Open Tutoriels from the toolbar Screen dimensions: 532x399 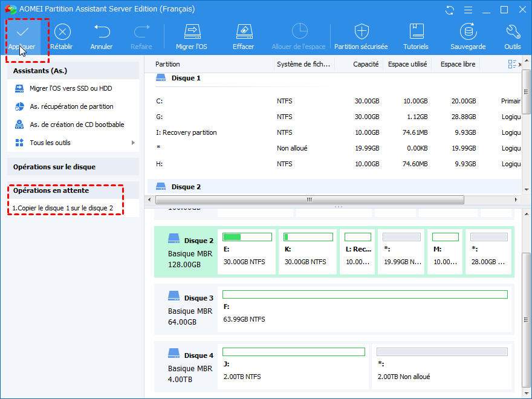[416, 37]
